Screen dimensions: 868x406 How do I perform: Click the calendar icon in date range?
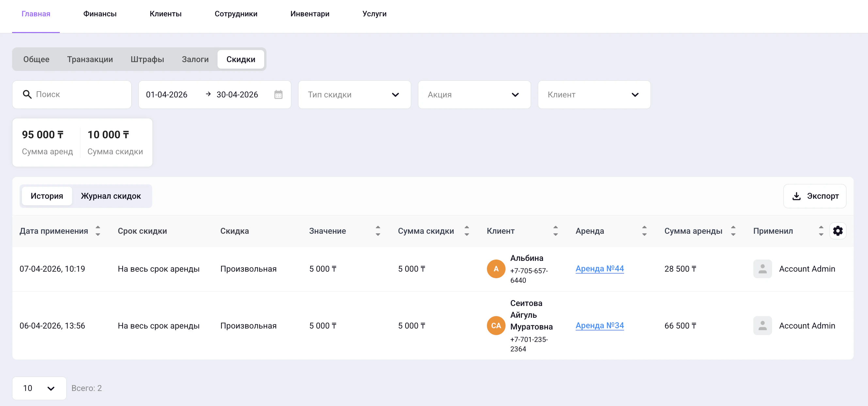tap(278, 95)
